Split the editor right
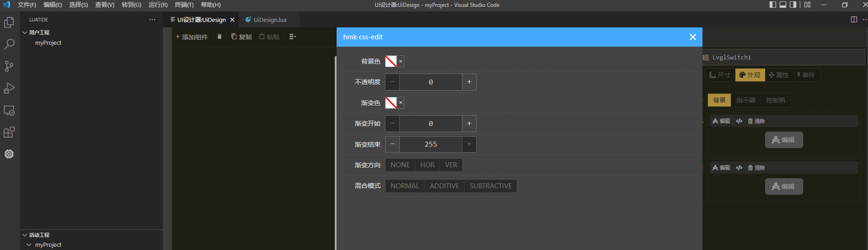Image resolution: width=868 pixels, height=250 pixels. click(x=854, y=20)
